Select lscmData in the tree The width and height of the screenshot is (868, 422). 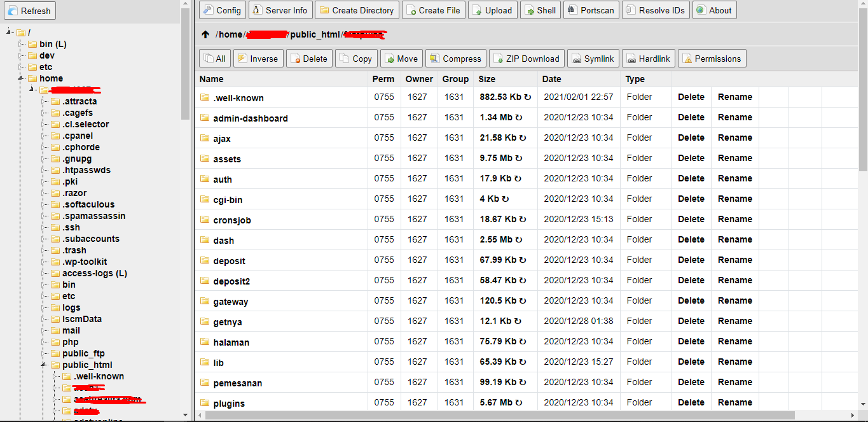pos(82,319)
